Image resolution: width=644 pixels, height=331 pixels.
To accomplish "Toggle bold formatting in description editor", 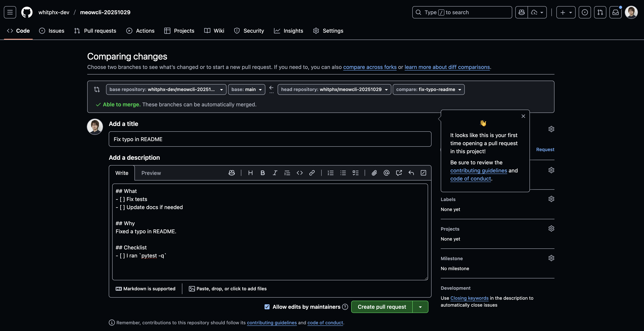I will (262, 173).
